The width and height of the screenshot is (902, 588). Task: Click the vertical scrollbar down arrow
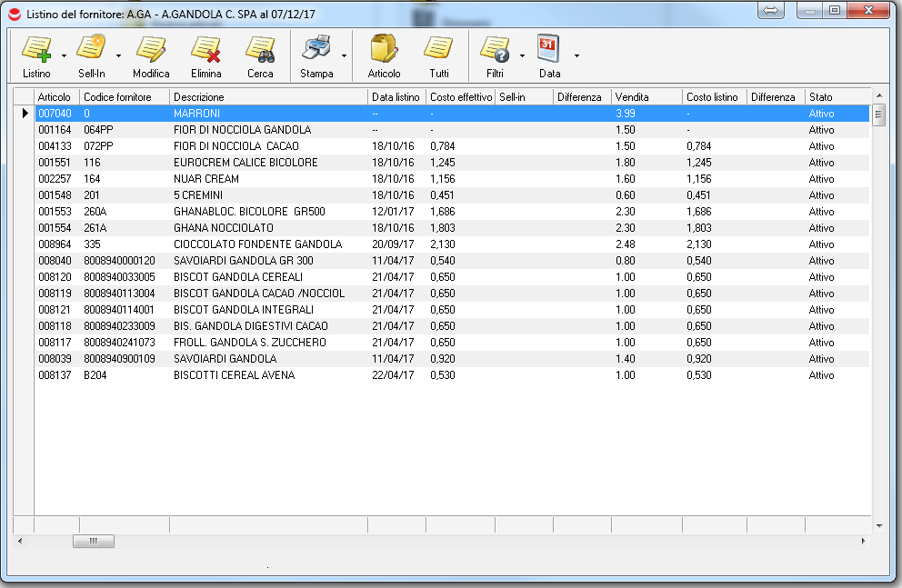(878, 525)
